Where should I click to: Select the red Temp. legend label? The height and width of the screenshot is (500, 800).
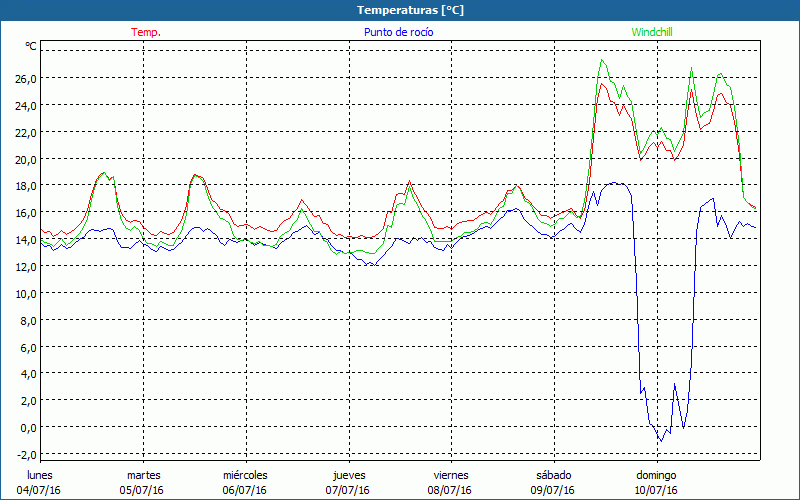pyautogui.click(x=145, y=32)
